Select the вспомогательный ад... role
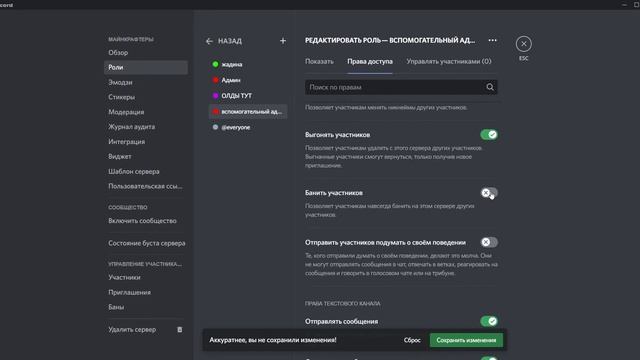Viewport: 640px width, 360px height. tap(248, 111)
